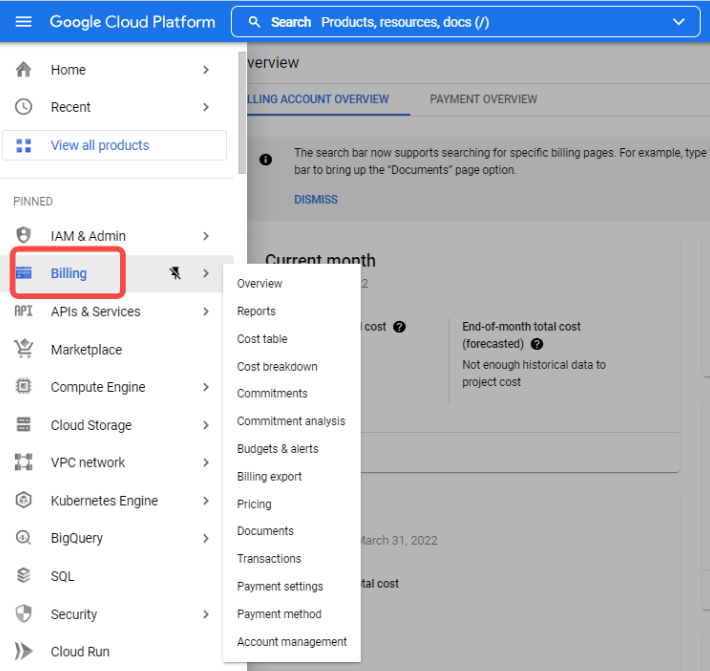
Task: Select Billing export menu item
Action: pos(269,476)
